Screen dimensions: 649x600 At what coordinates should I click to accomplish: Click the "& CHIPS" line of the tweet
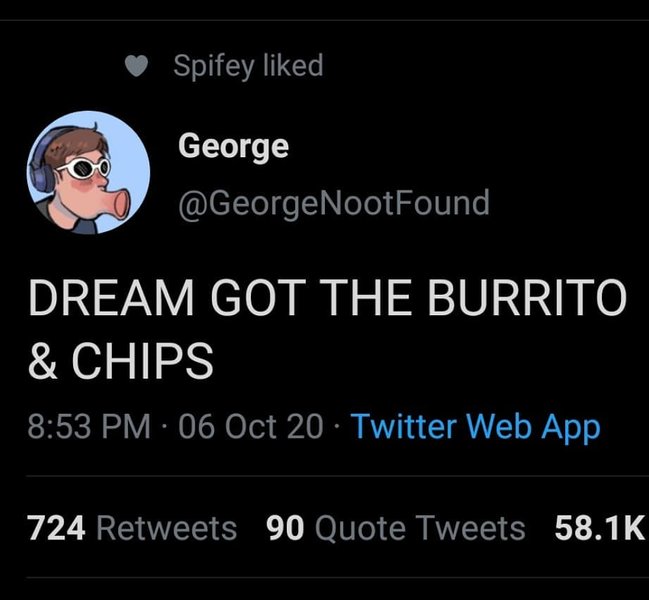click(x=120, y=360)
